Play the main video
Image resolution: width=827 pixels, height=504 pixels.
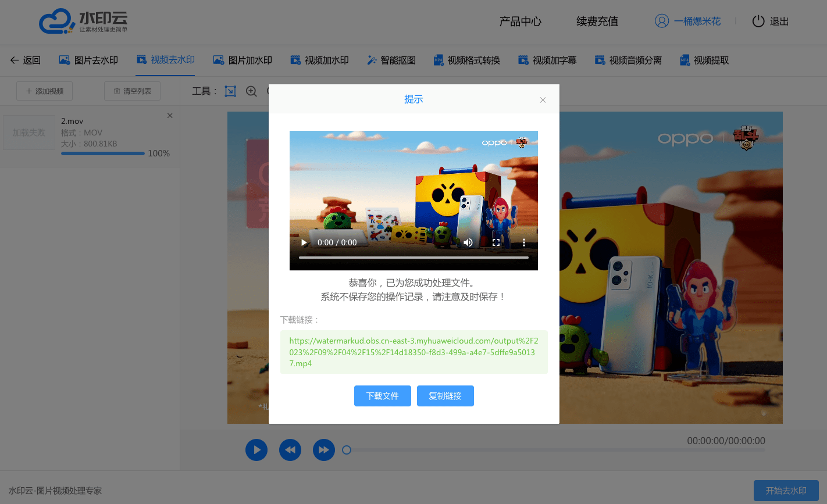(x=256, y=450)
